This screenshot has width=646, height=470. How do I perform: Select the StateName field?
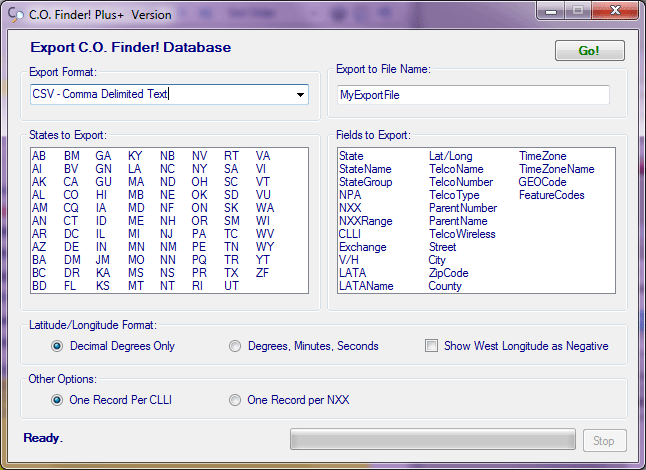click(365, 169)
